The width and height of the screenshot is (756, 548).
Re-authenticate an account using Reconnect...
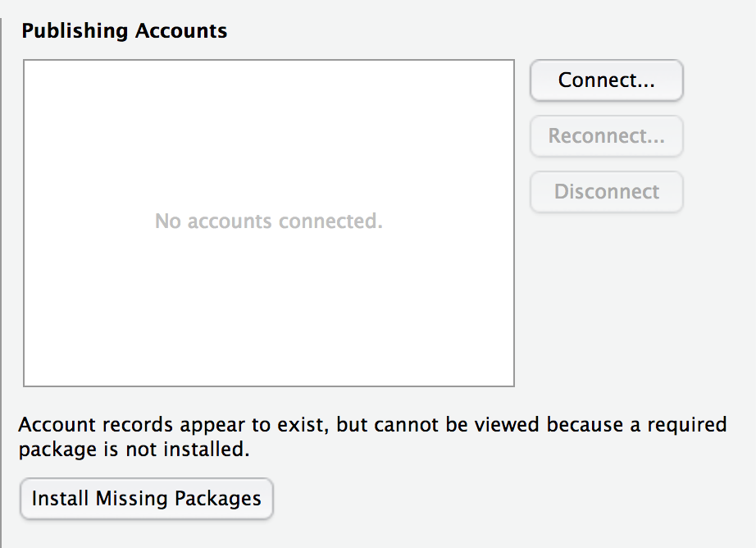[x=606, y=136]
